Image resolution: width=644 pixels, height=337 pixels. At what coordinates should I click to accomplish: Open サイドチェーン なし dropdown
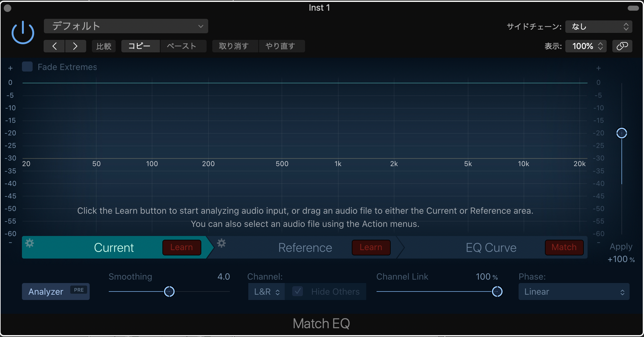tap(599, 27)
